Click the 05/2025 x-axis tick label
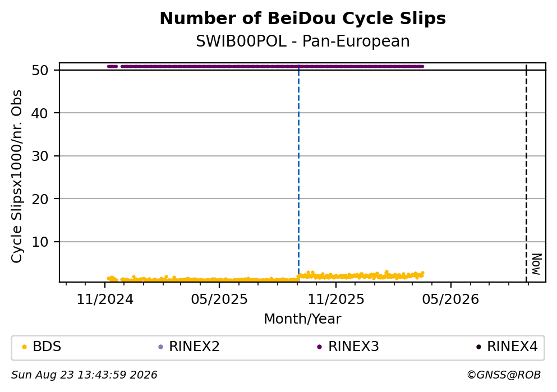This screenshot has width=557, height=392. coord(219,299)
